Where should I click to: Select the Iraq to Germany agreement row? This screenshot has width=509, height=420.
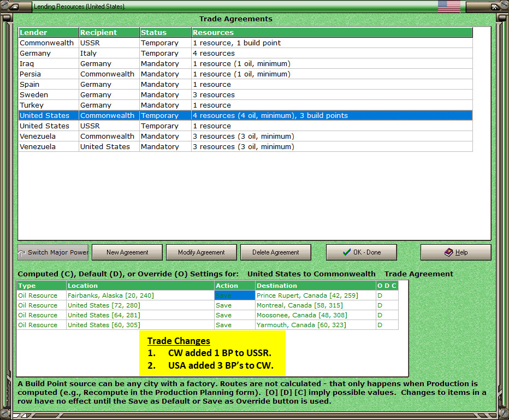(x=245, y=63)
